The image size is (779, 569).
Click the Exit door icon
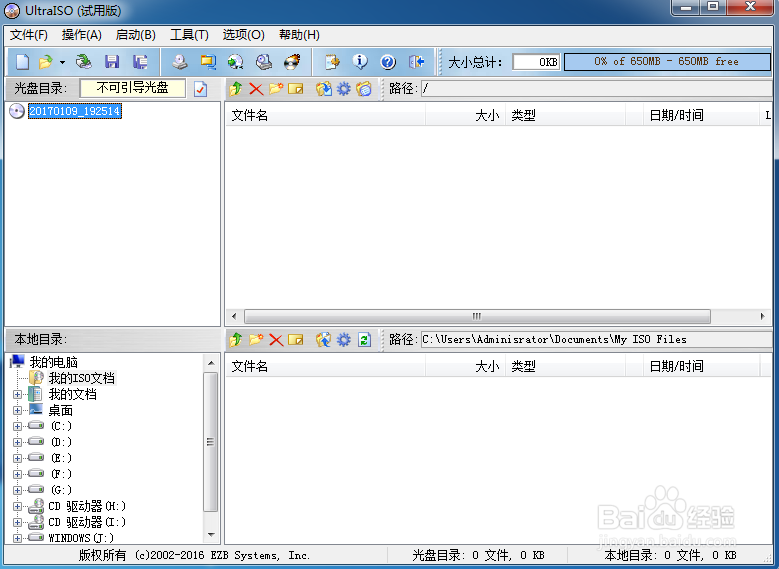[x=416, y=62]
